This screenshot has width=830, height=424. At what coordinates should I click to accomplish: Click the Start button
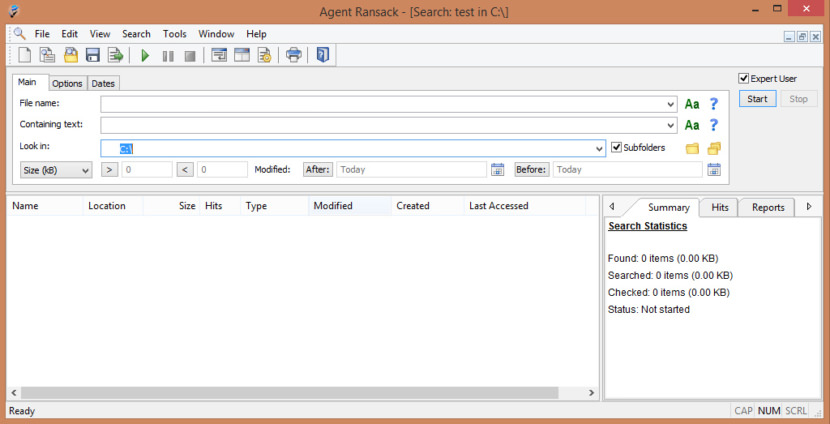point(758,99)
